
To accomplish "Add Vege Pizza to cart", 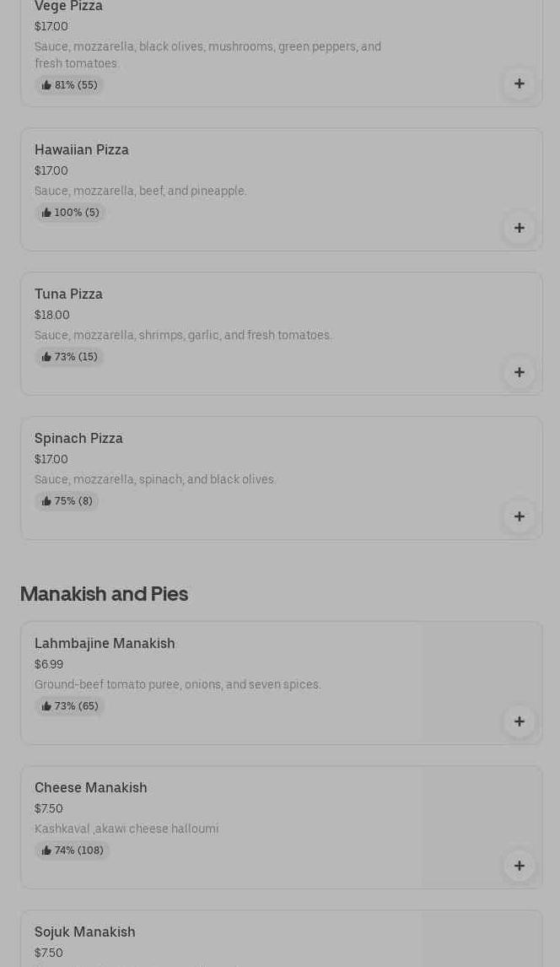I will click(x=519, y=84).
